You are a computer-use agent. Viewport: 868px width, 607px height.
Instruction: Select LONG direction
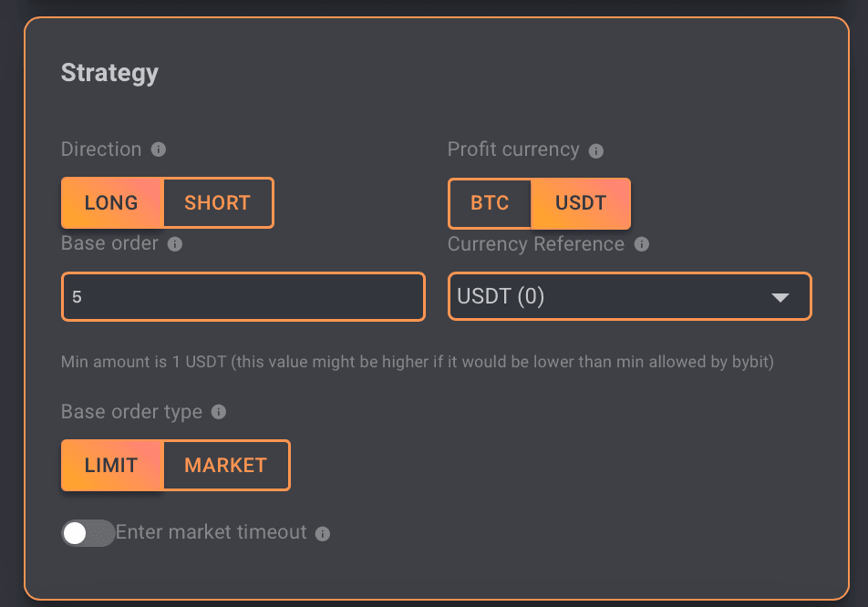(111, 202)
